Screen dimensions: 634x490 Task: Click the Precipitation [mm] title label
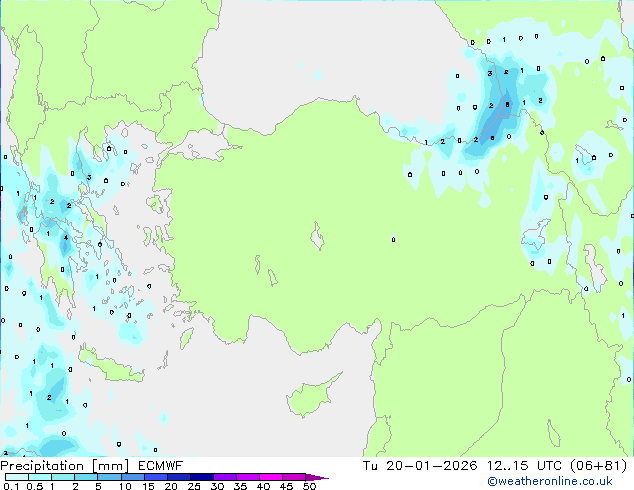(59, 465)
